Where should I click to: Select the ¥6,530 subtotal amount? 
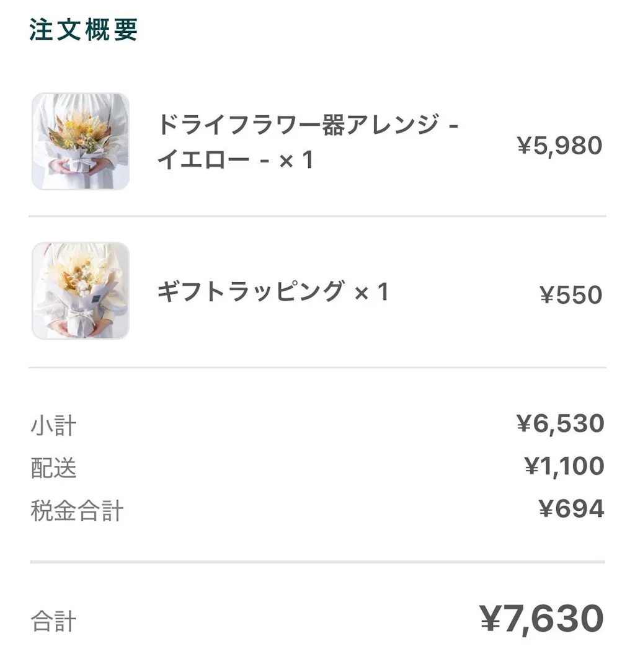point(560,424)
